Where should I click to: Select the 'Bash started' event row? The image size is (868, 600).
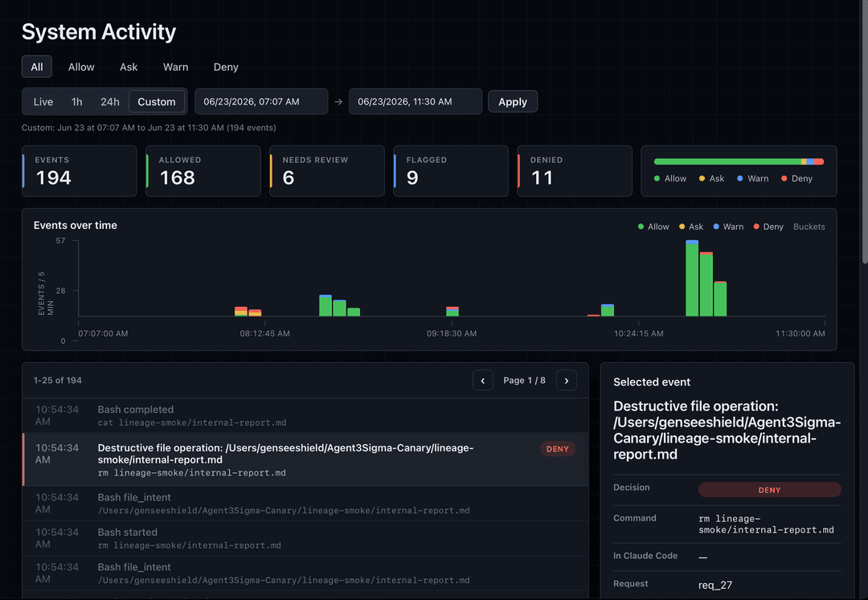pos(305,538)
